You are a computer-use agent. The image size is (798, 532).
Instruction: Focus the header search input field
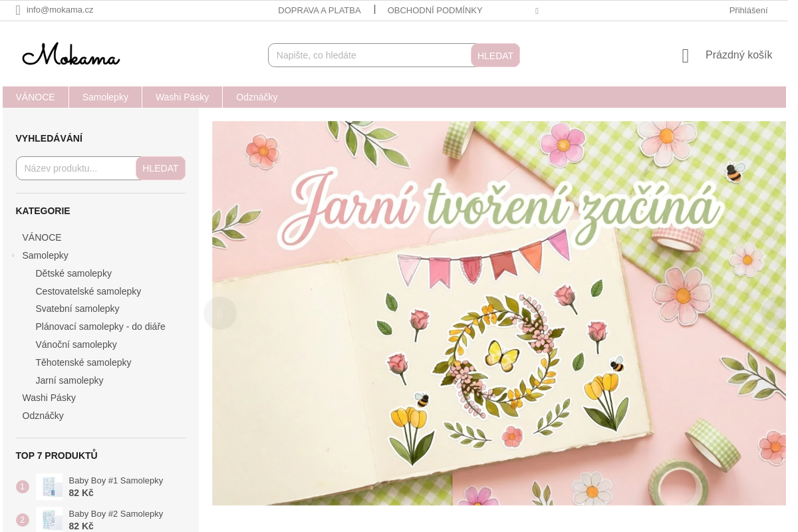[x=369, y=55]
